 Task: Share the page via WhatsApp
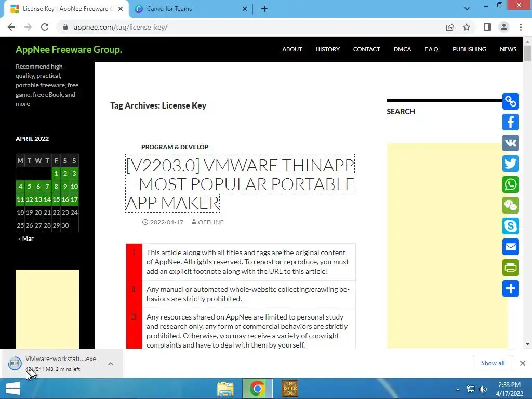click(x=511, y=184)
